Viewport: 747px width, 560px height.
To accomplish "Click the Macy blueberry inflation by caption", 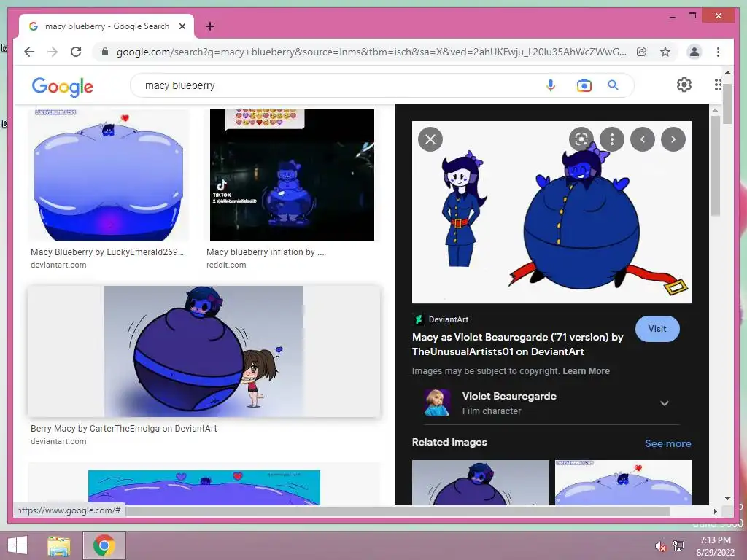I will point(266,252).
